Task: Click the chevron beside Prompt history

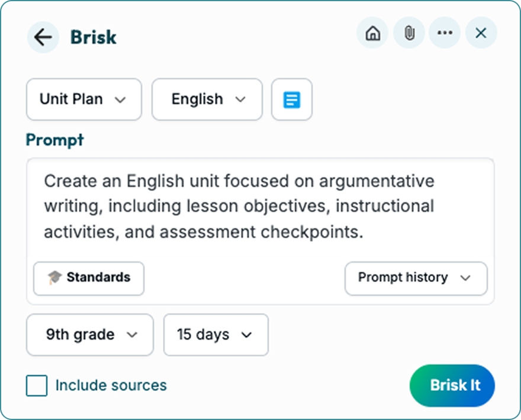Action: (465, 278)
